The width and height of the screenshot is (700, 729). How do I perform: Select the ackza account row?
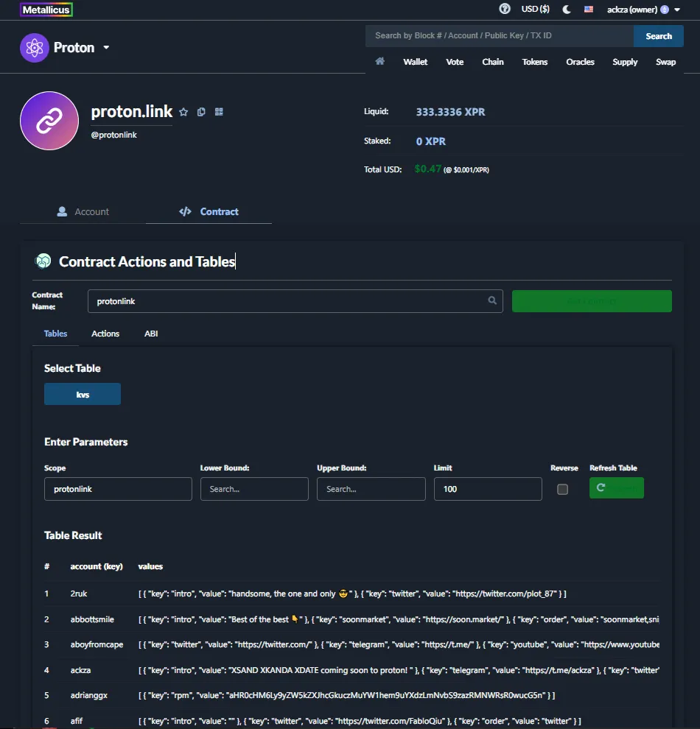click(x=352, y=670)
